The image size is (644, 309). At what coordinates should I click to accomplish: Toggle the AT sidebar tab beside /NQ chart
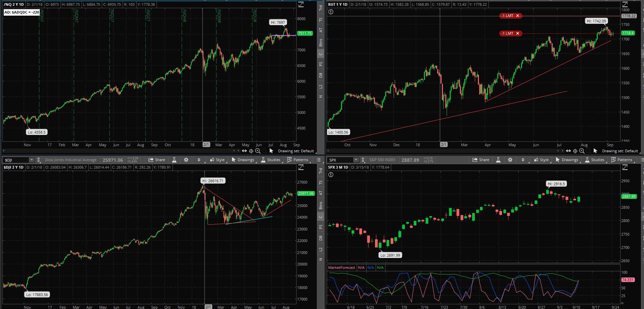(320, 30)
